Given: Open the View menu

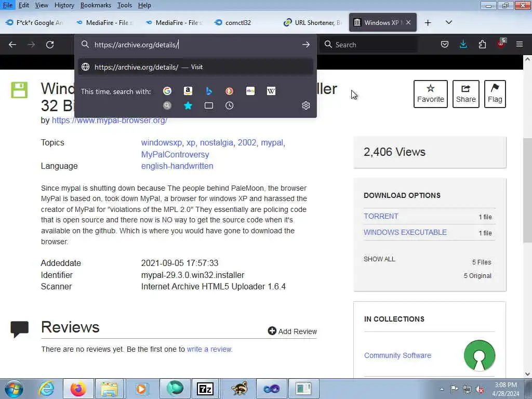Looking at the screenshot, I should (42, 5).
